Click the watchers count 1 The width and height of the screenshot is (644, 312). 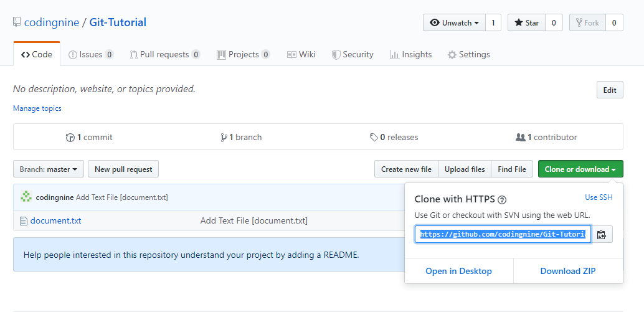tap(493, 22)
